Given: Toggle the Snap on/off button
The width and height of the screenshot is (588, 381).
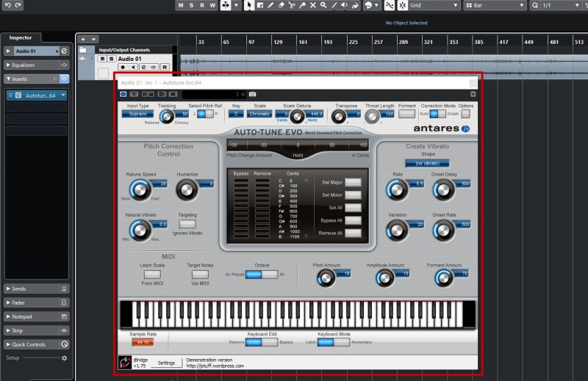Looking at the screenshot, I should pos(402,5).
